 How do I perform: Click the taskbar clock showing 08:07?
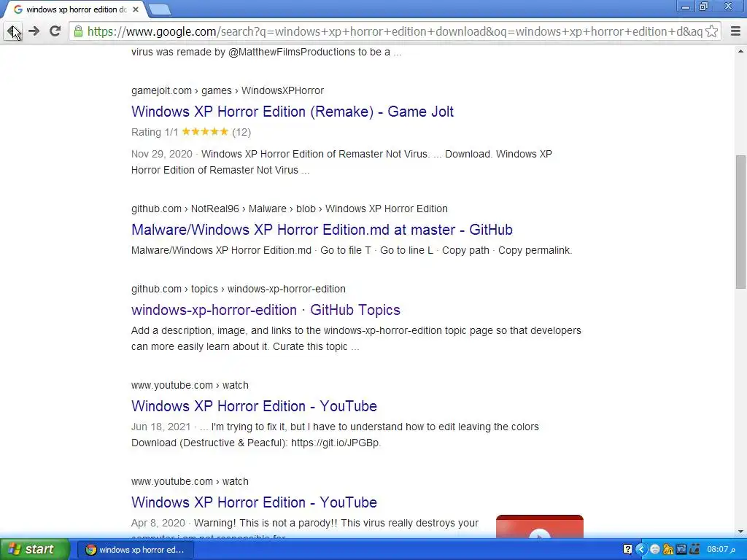721,550
